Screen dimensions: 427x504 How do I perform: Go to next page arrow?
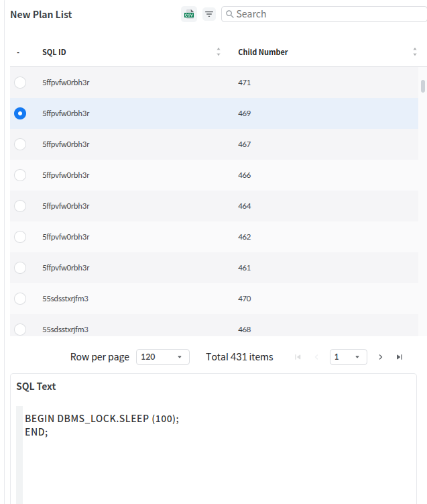(x=381, y=357)
